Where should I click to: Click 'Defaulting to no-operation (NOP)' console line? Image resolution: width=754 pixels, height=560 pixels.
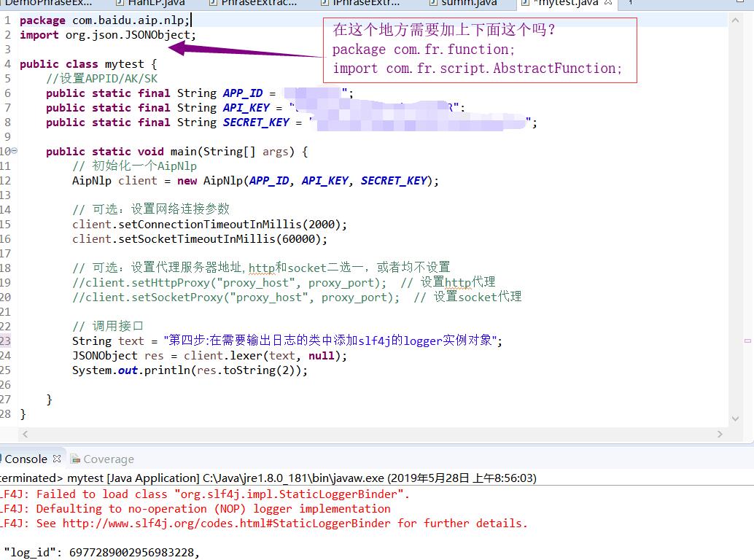(214, 508)
